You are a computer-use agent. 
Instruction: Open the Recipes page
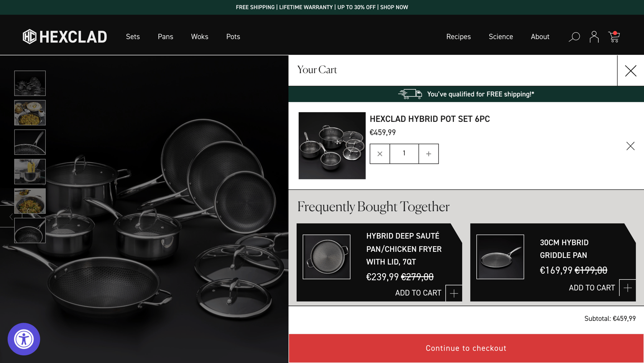pyautogui.click(x=458, y=37)
